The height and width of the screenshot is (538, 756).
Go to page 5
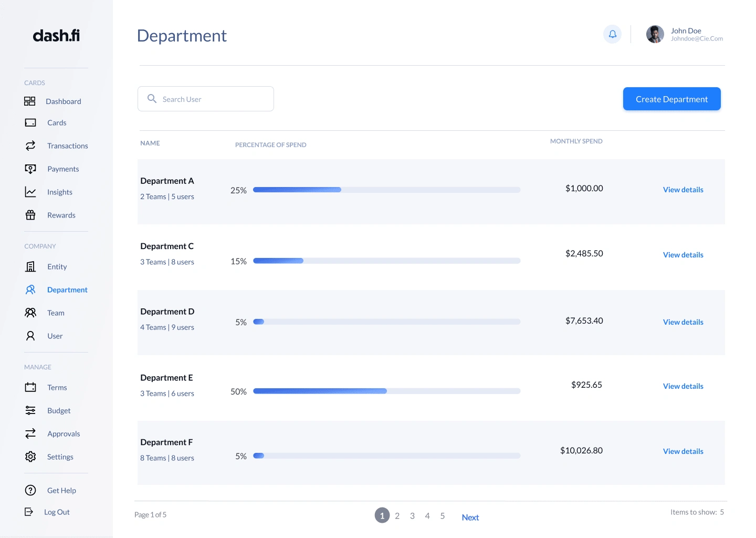tap(443, 516)
